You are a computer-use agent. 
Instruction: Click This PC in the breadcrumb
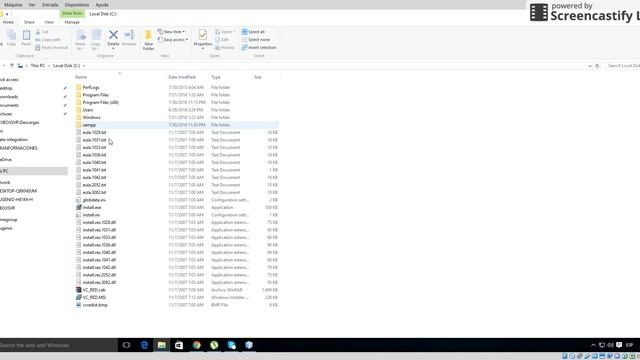click(x=38, y=66)
